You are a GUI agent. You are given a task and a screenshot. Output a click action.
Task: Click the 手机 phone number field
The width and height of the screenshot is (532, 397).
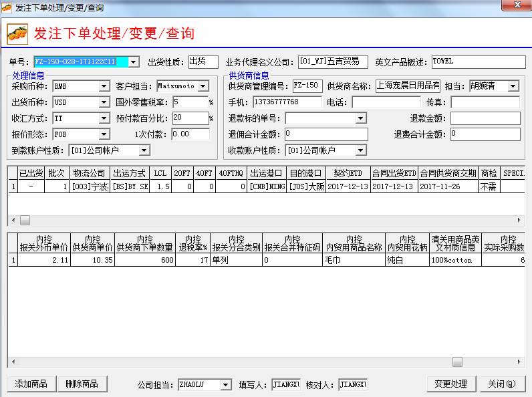click(x=287, y=102)
